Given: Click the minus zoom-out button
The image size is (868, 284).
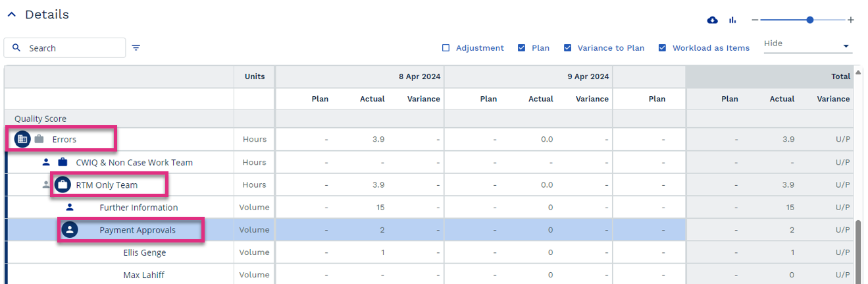Looking at the screenshot, I should coord(755,20).
